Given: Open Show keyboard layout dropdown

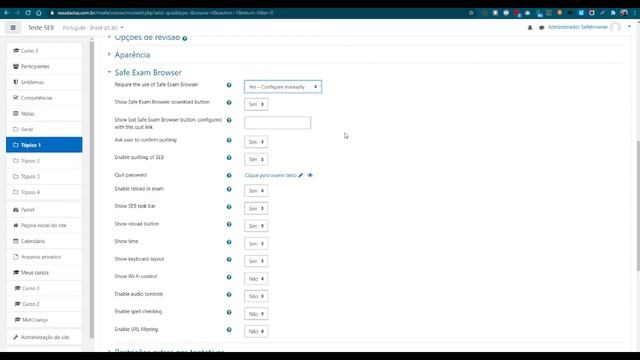Looking at the screenshot, I should click(256, 261).
